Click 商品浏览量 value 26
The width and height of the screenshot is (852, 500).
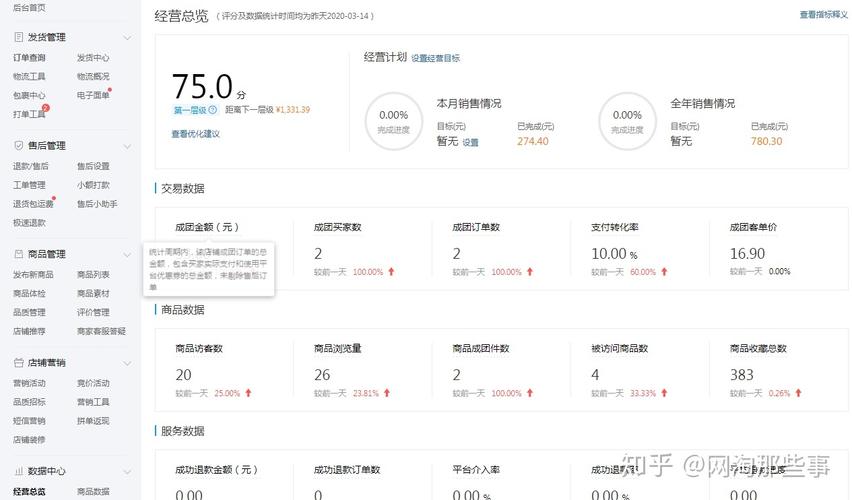coord(322,375)
